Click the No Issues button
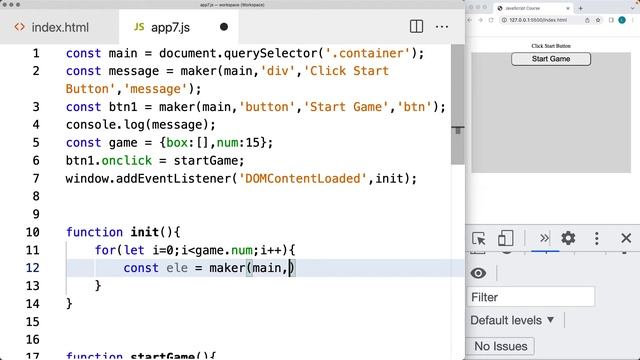Screen dimensions: 640x360 click(500, 346)
